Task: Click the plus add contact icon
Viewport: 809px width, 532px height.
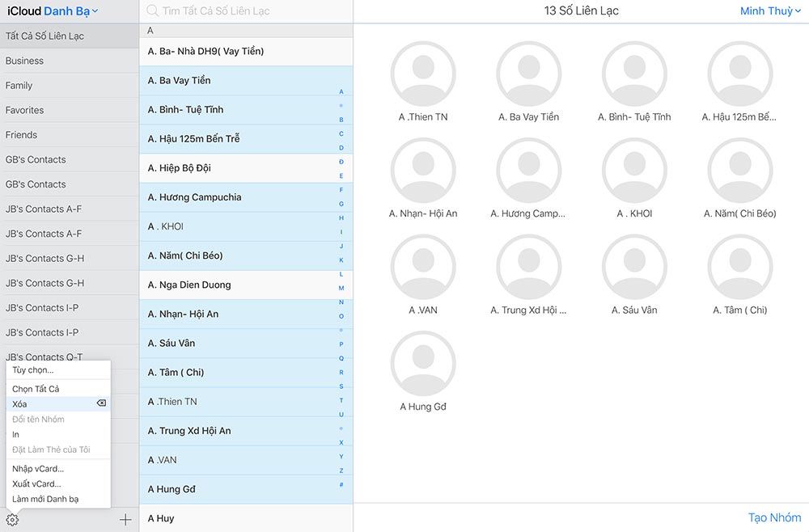Action: 125,520
